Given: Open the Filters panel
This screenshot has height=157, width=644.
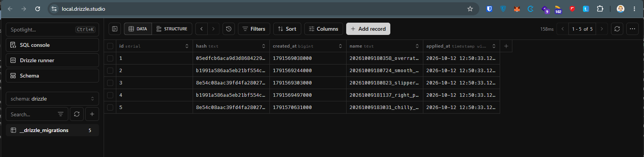Looking at the screenshot, I should tap(254, 29).
